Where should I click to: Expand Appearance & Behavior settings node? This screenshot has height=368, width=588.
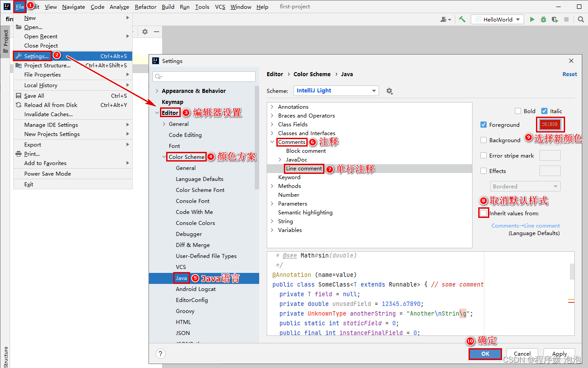[157, 91]
